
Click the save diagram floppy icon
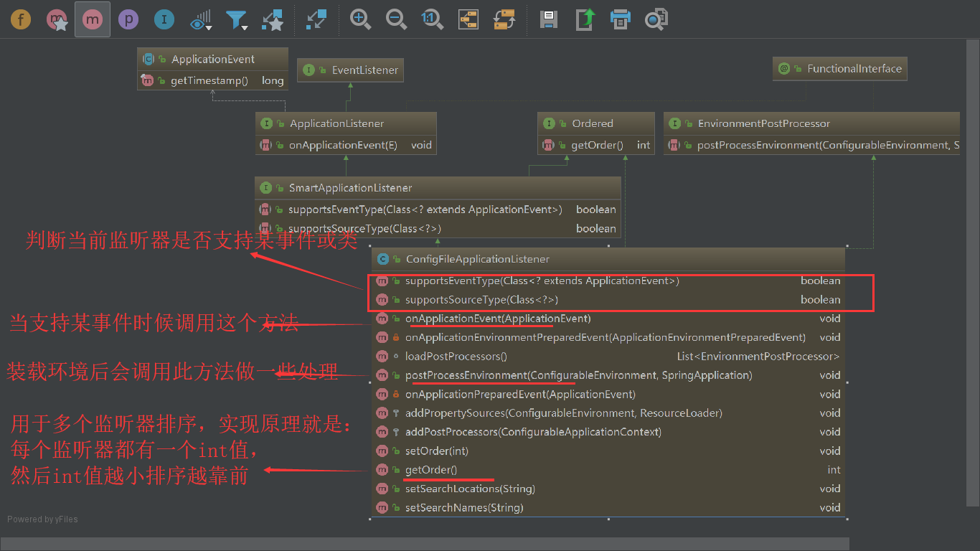tap(549, 19)
